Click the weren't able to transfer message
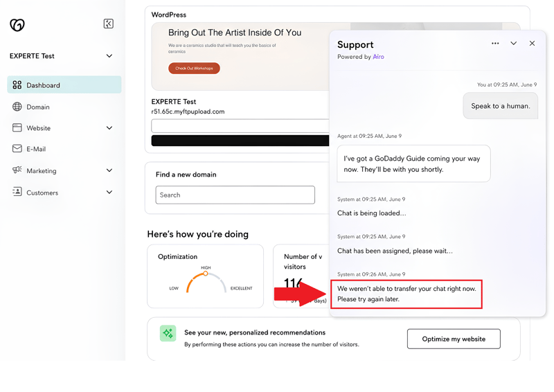 [x=406, y=294]
